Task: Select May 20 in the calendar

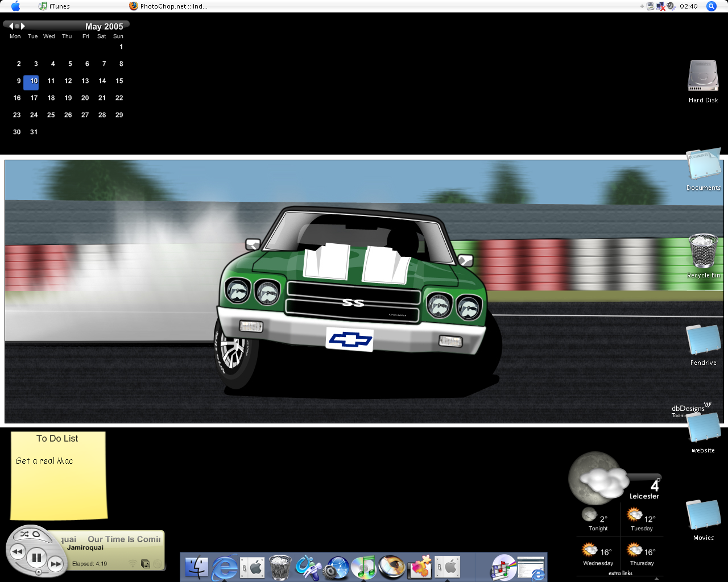Action: point(85,98)
